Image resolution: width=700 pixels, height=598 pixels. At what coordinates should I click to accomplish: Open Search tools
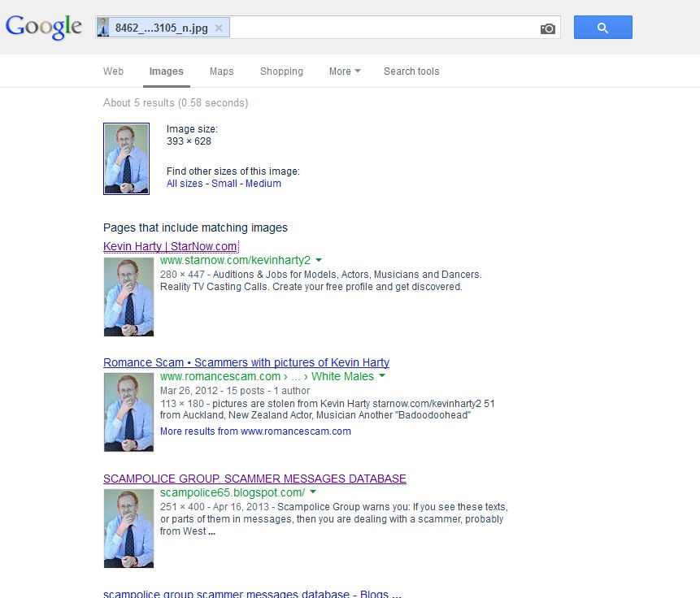pos(411,71)
